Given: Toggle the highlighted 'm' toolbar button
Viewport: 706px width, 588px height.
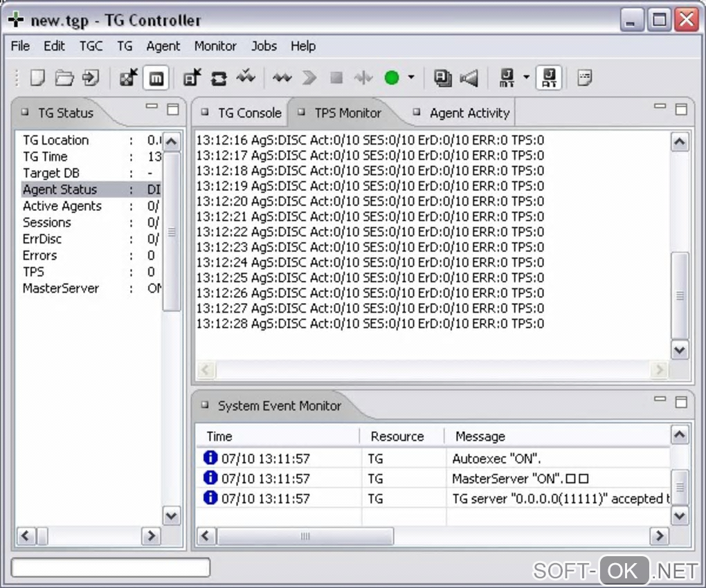Looking at the screenshot, I should pos(156,78).
